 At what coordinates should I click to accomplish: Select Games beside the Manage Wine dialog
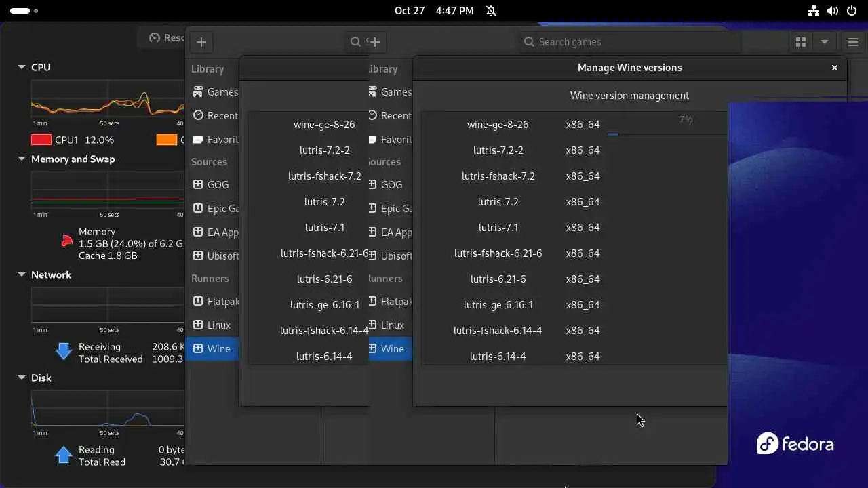click(x=391, y=92)
